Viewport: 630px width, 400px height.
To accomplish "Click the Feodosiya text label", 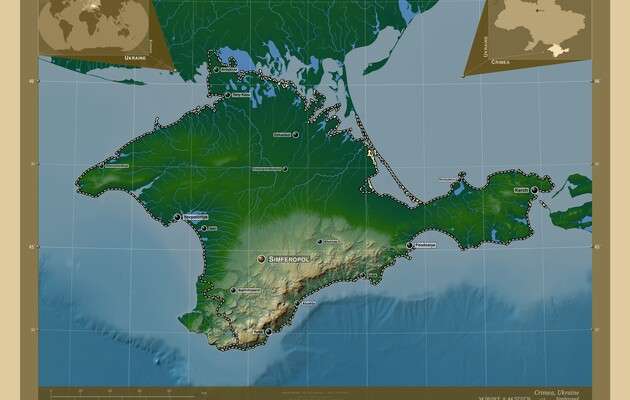I will click(425, 246).
